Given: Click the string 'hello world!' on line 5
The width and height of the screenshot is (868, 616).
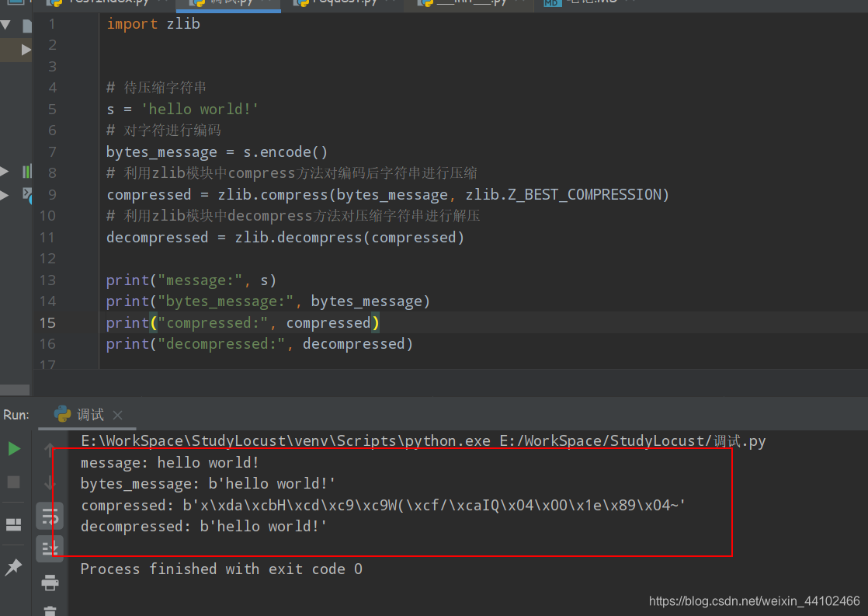Looking at the screenshot, I should pyautogui.click(x=200, y=109).
